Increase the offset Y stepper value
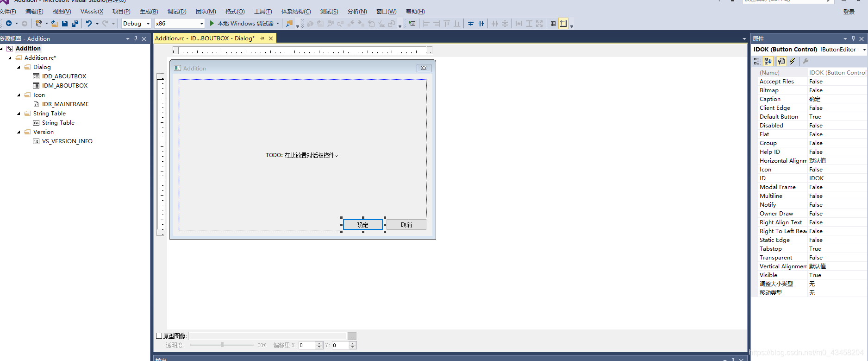Screen dimensions: 868x361 353,343
